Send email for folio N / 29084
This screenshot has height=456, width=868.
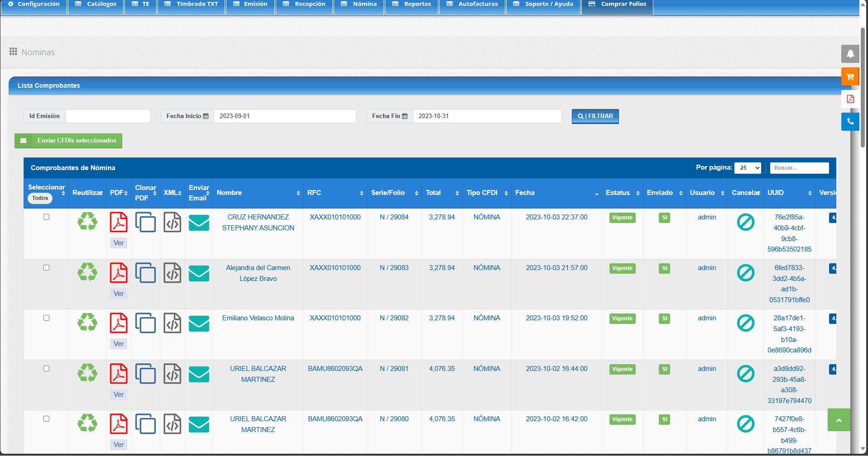pyautogui.click(x=199, y=223)
